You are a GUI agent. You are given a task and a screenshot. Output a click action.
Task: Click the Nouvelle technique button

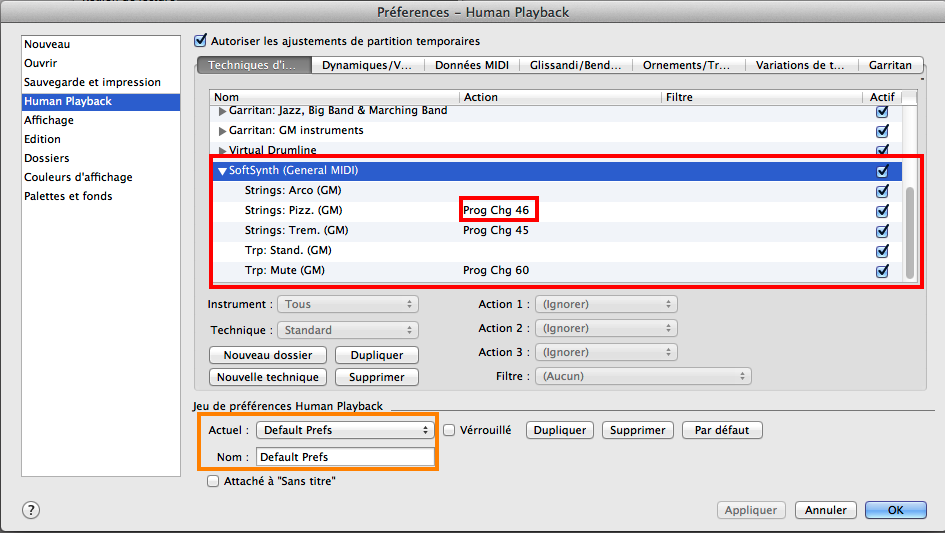[x=268, y=377]
